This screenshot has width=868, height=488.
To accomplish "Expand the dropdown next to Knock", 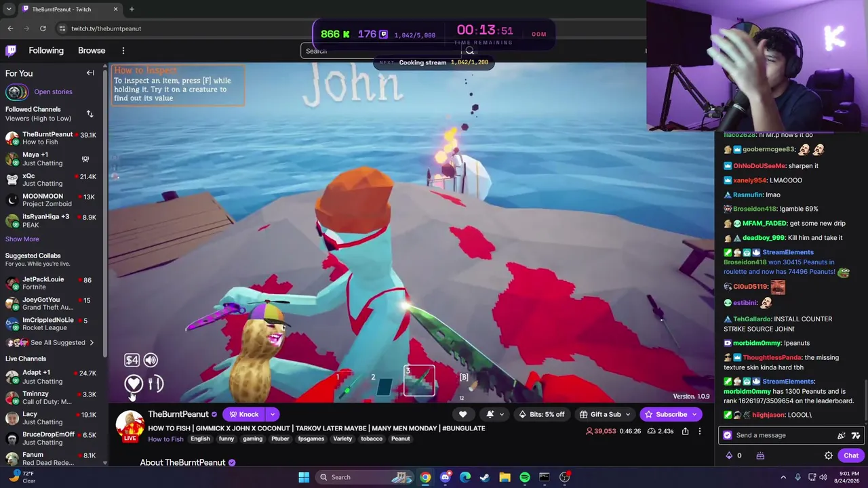I will 273,414.
